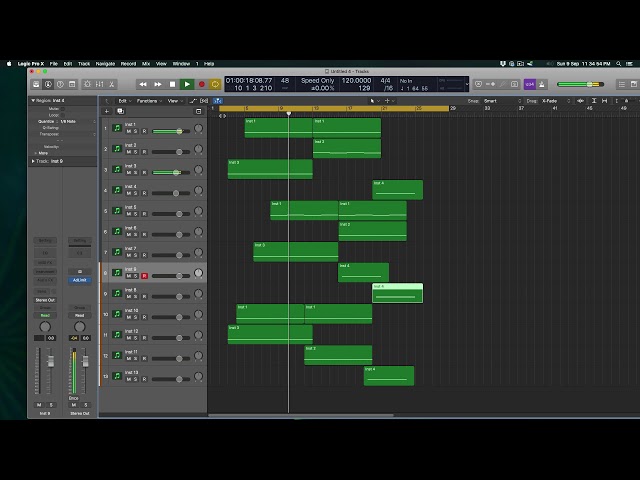The image size is (640, 480).
Task: Open the Command-click Tool menu
Action: [389, 101]
